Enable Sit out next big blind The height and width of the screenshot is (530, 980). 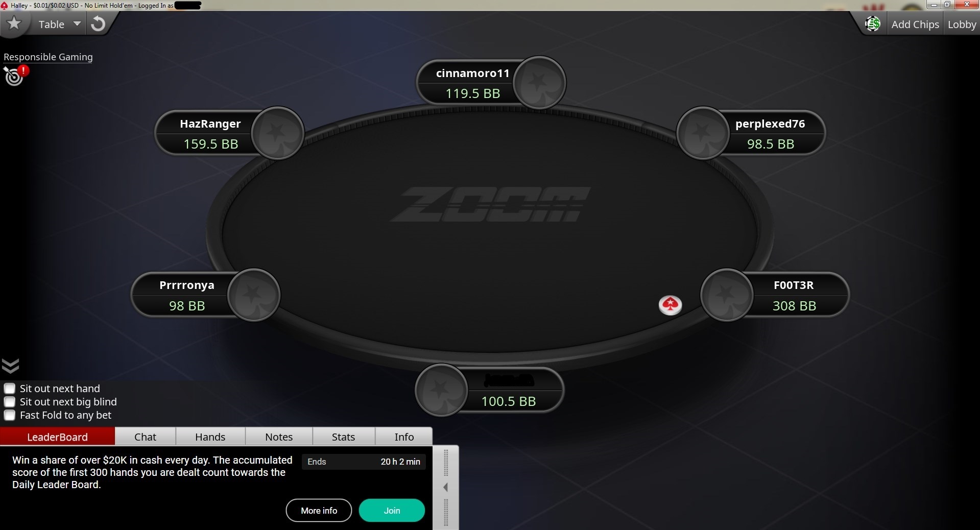[x=10, y=402]
